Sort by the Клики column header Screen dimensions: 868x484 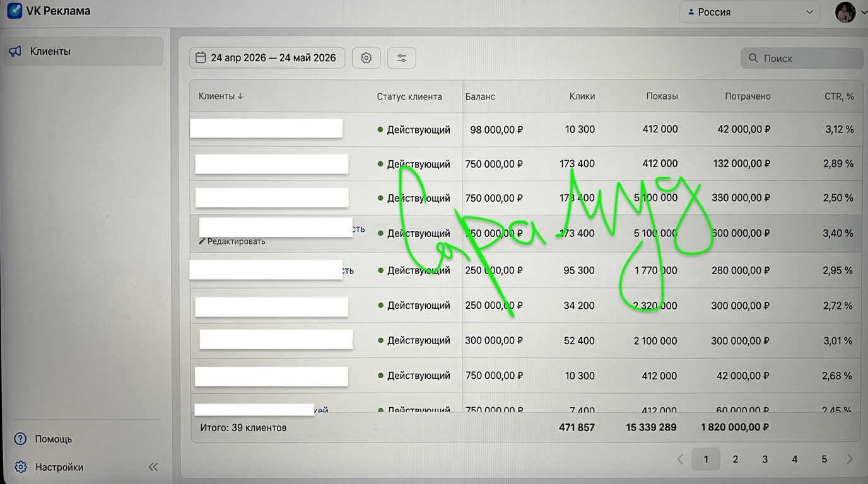582,96
